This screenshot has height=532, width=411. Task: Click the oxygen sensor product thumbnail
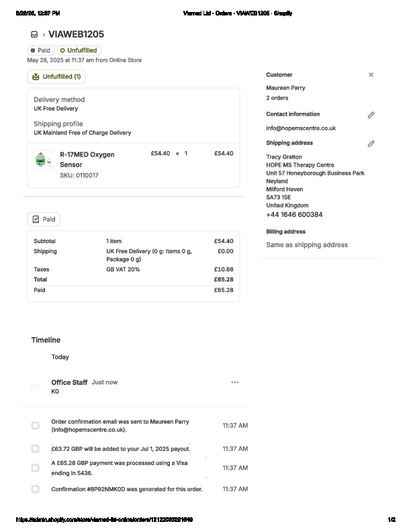(44, 160)
